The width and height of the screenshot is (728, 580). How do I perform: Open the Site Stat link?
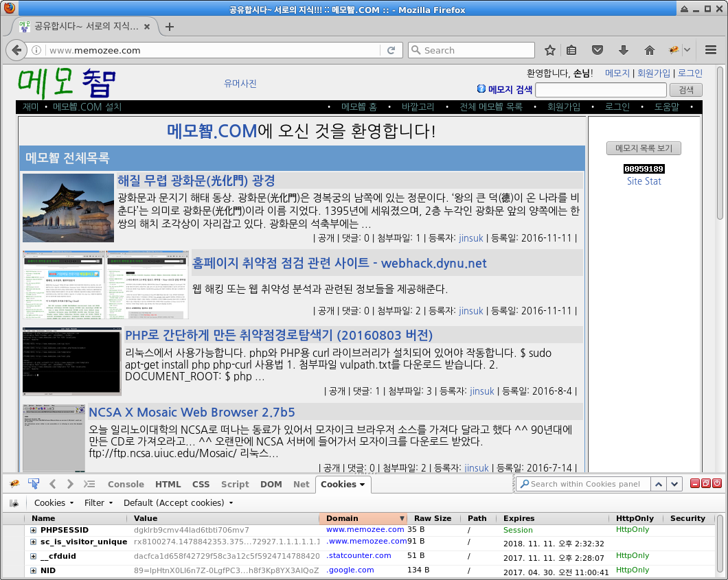tap(644, 181)
